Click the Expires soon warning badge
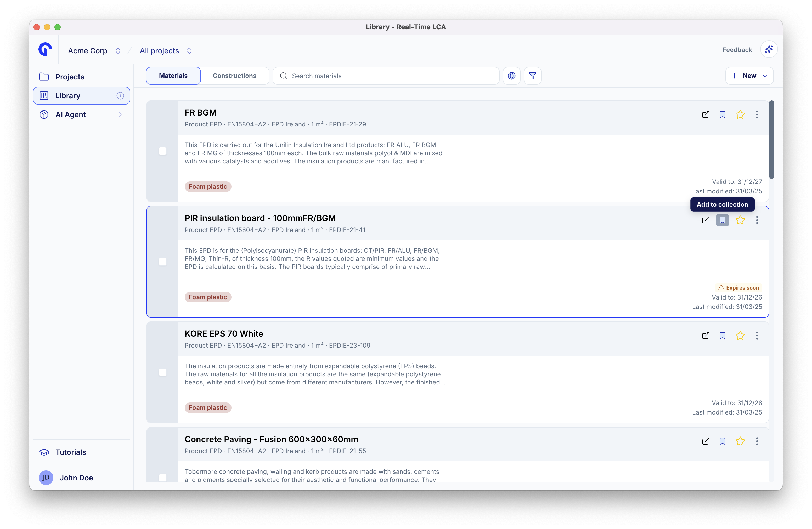Image resolution: width=812 pixels, height=529 pixels. [x=738, y=288]
